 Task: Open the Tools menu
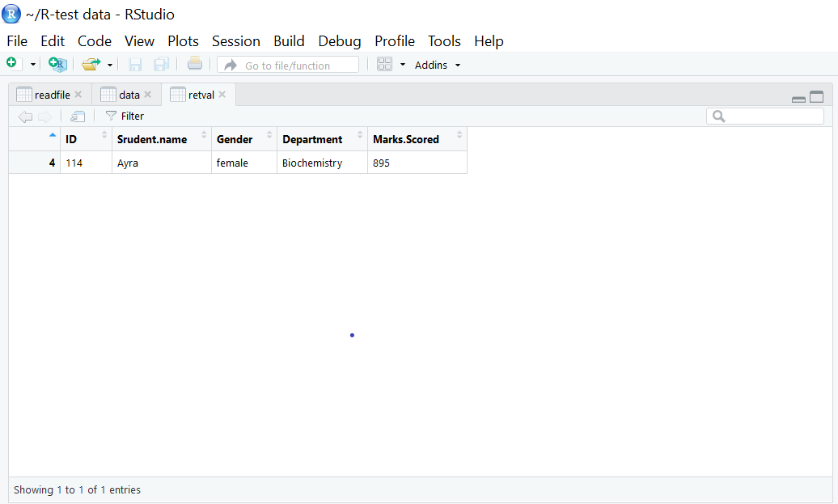pyautogui.click(x=444, y=40)
